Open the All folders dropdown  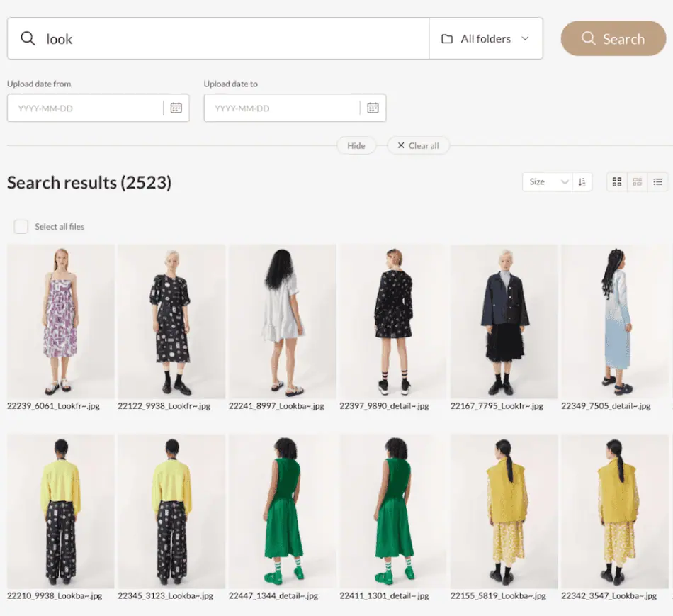point(486,39)
